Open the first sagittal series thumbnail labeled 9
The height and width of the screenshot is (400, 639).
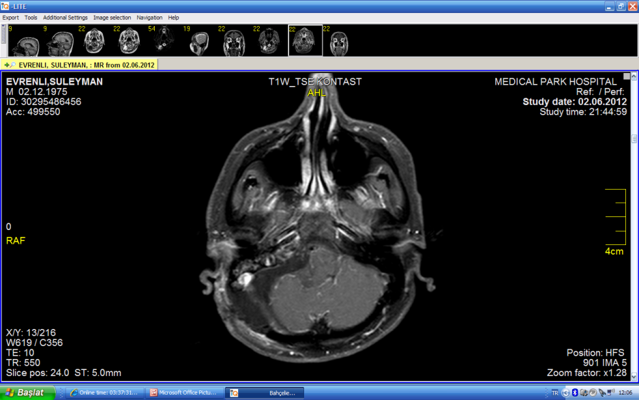click(25, 40)
